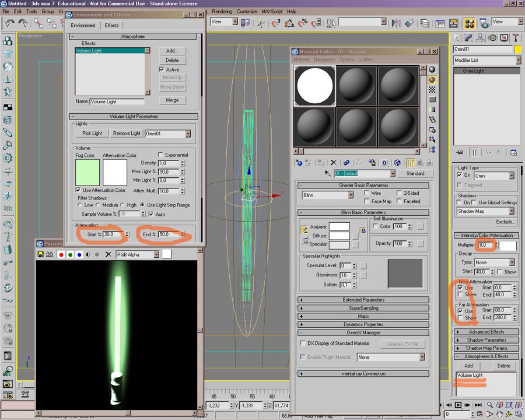Click Save Bitmap disk icon in render window
The height and width of the screenshot is (420, 525).
[x=40, y=254]
